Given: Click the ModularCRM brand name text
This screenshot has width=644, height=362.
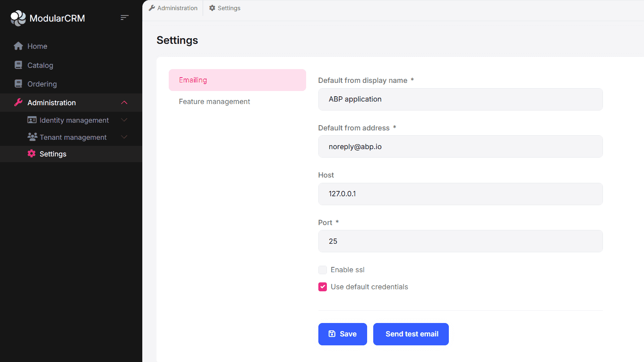Looking at the screenshot, I should [x=57, y=18].
